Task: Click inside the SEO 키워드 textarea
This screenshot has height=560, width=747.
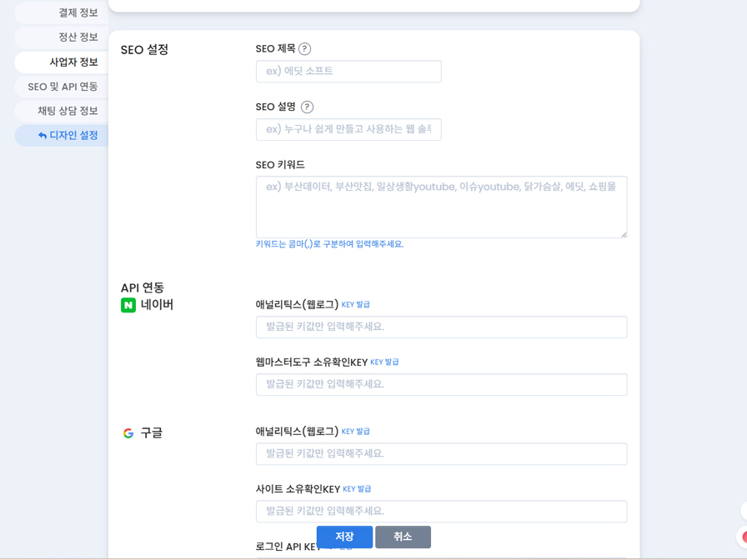Action: coord(441,207)
